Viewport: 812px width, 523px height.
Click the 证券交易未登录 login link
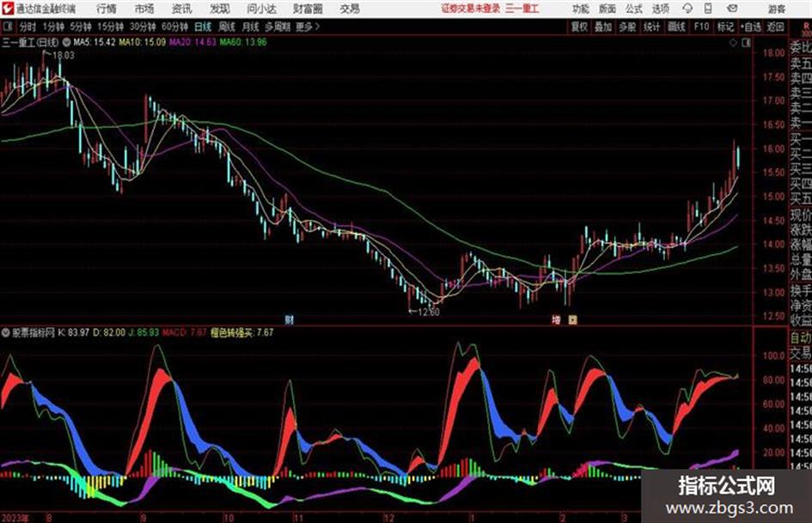pyautogui.click(x=471, y=9)
